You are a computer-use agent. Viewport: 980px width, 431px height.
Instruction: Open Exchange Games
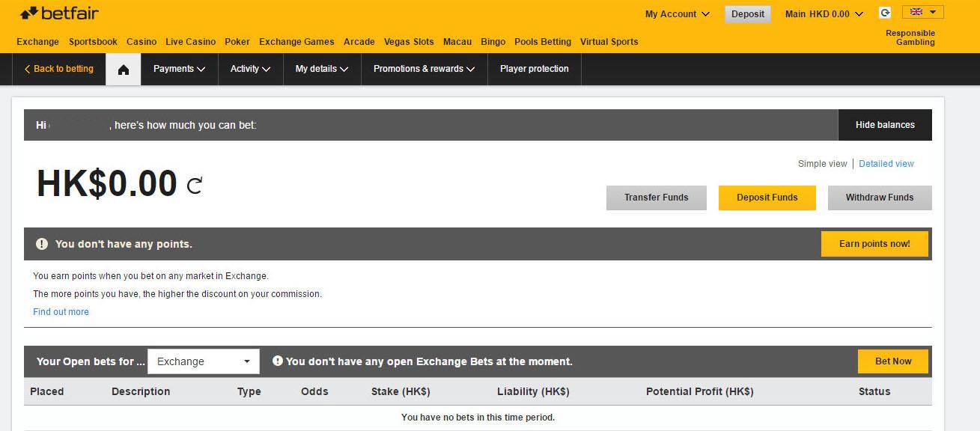[296, 42]
